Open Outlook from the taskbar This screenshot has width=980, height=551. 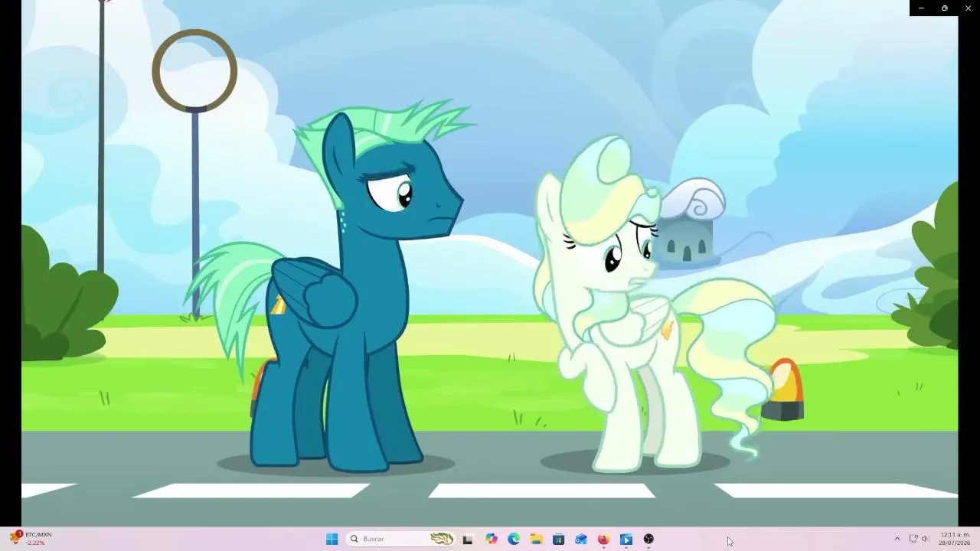(x=581, y=540)
